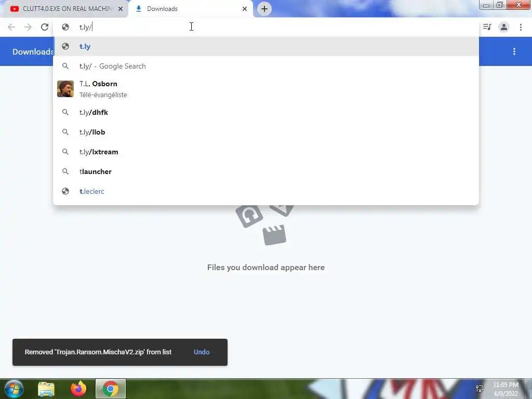532x399 pixels.
Task: Open Windows Explorer from taskbar
Action: click(x=46, y=389)
